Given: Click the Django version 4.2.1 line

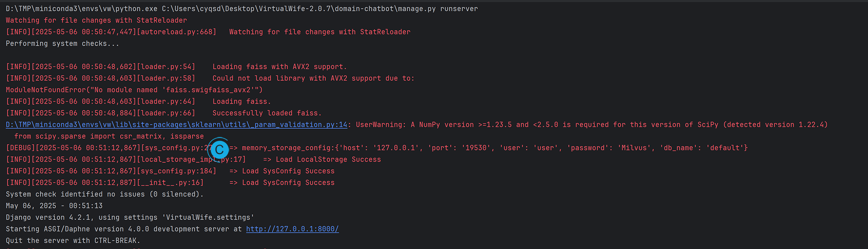Looking at the screenshot, I should point(130,217).
